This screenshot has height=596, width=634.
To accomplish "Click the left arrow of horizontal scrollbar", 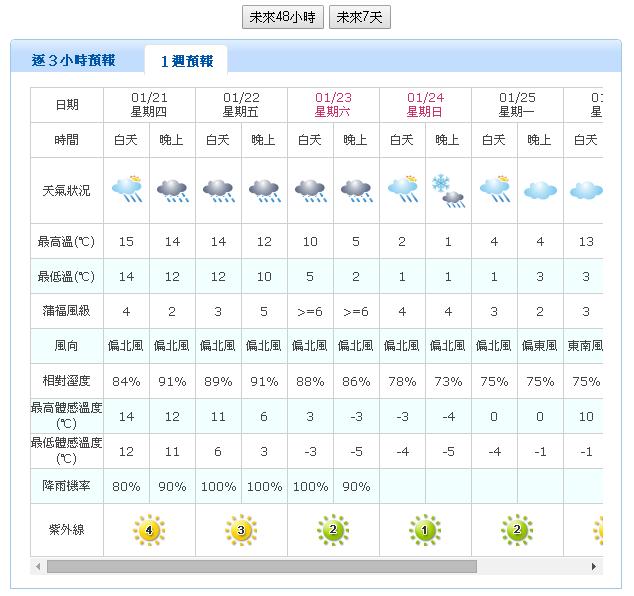I will tap(38, 566).
